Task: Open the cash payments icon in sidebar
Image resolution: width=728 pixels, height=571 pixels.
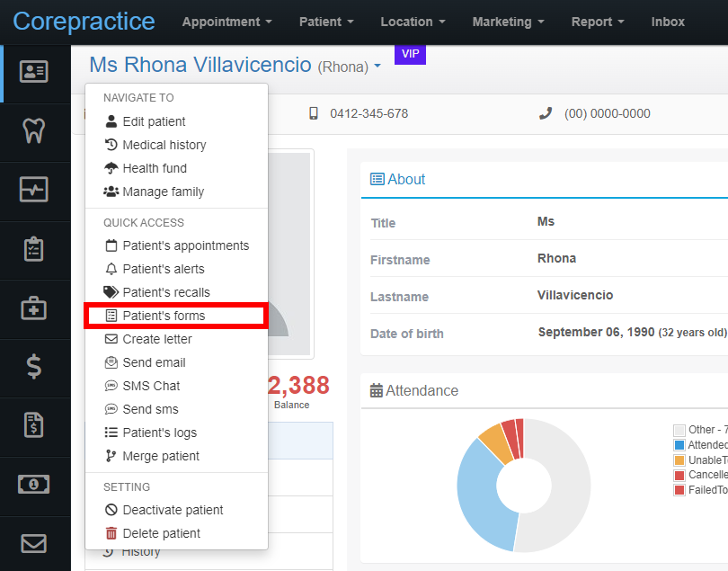Action: [x=35, y=486]
